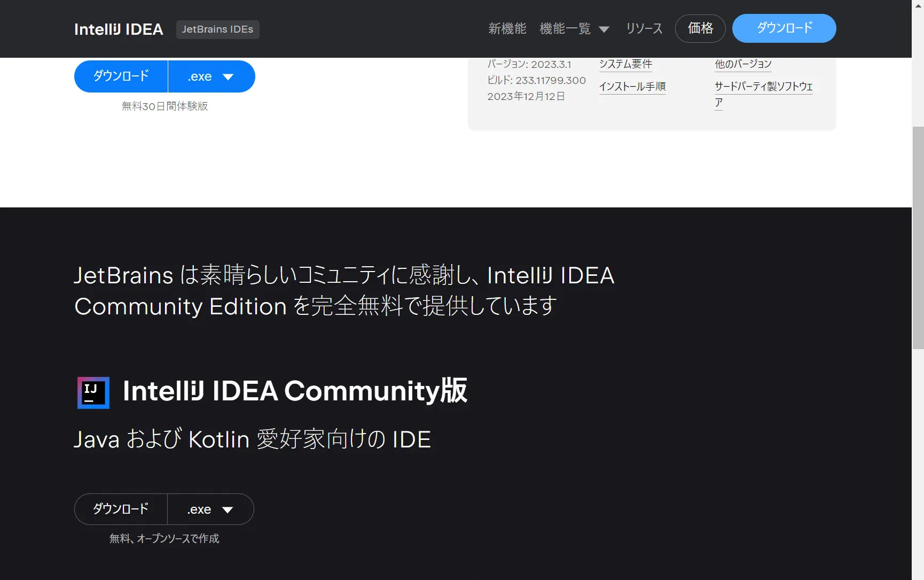Screen dimensions: 924x580
Task: Click the page vertical scrollbar thumb
Action: [x=918, y=238]
